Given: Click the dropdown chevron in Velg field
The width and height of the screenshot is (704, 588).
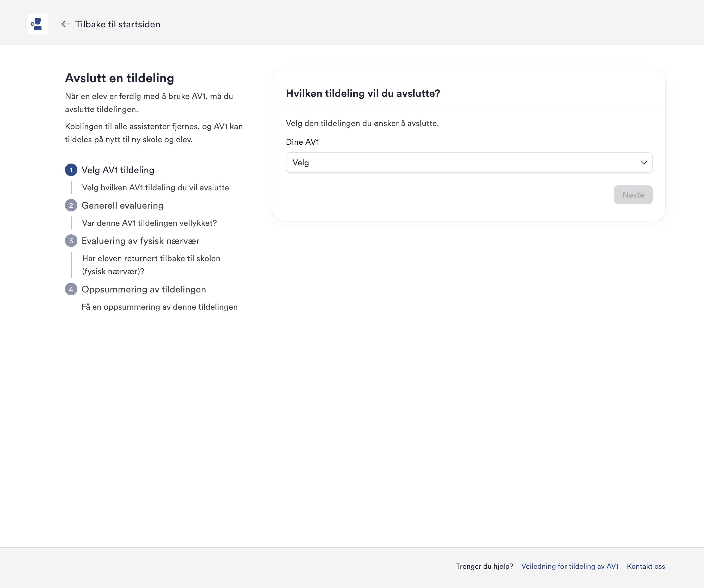Looking at the screenshot, I should (x=643, y=163).
